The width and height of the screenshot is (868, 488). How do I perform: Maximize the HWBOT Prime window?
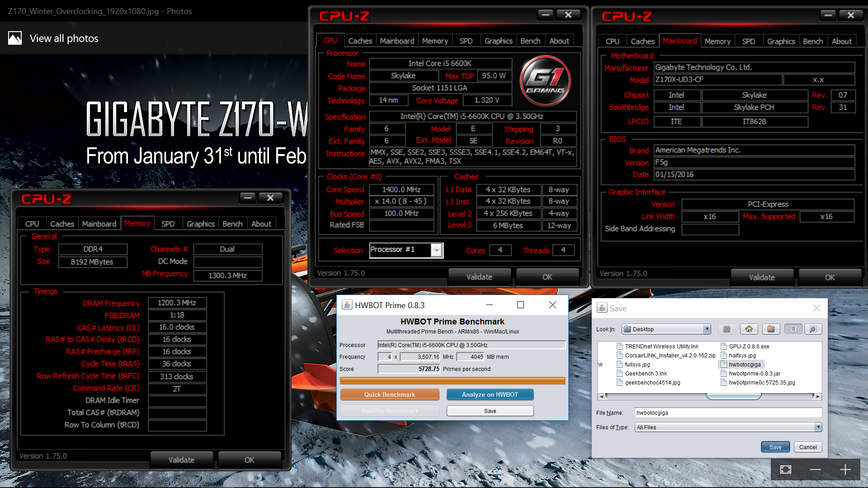point(521,305)
